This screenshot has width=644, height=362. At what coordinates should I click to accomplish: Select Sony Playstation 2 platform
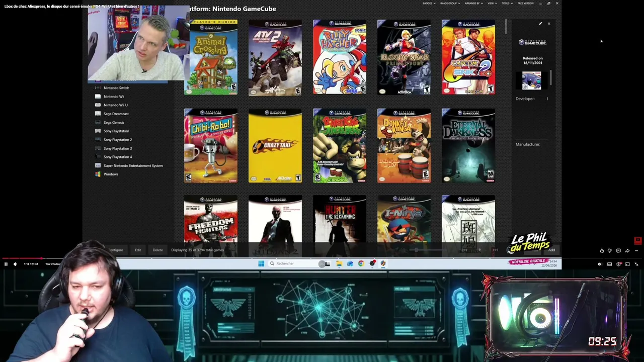(x=118, y=140)
